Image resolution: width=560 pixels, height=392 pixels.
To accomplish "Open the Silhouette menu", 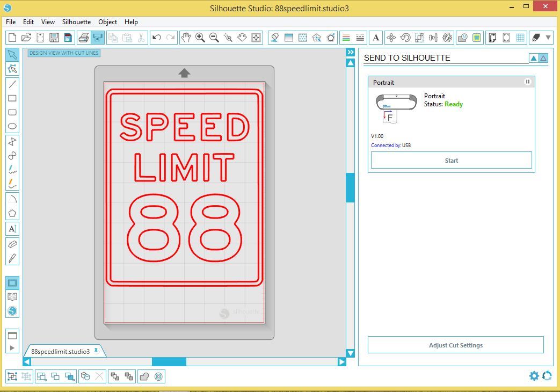I will click(x=76, y=22).
